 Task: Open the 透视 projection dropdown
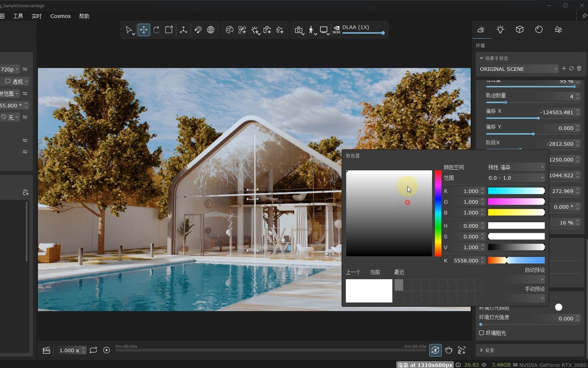click(x=16, y=82)
